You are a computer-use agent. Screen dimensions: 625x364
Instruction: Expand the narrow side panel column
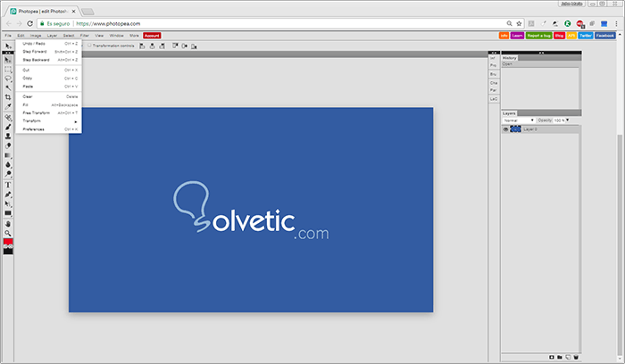(x=494, y=53)
